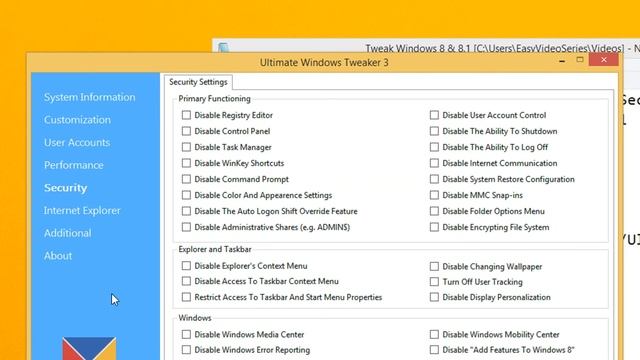Enable Disable Task Manager option
Viewport: 640px width, 360px height.
pyautogui.click(x=186, y=147)
